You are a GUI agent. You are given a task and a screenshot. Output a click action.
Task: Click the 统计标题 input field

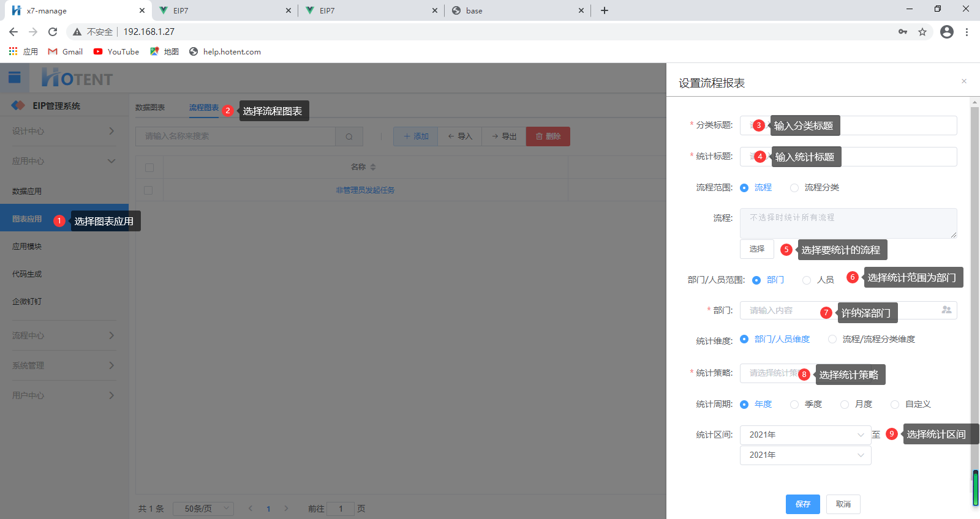[x=894, y=157]
